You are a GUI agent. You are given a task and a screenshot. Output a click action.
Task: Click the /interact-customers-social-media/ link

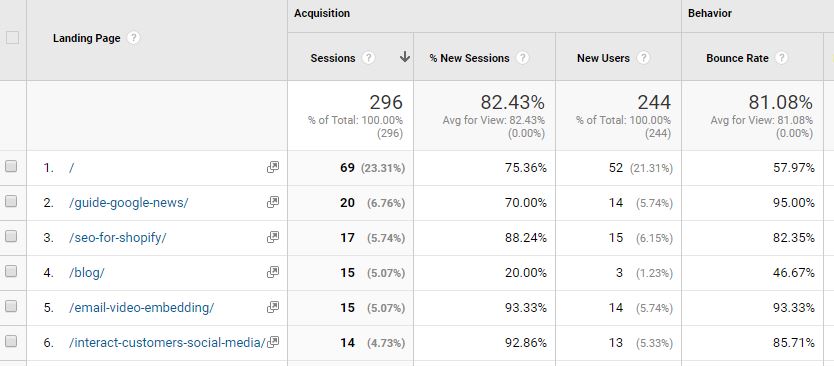pyautogui.click(x=167, y=343)
